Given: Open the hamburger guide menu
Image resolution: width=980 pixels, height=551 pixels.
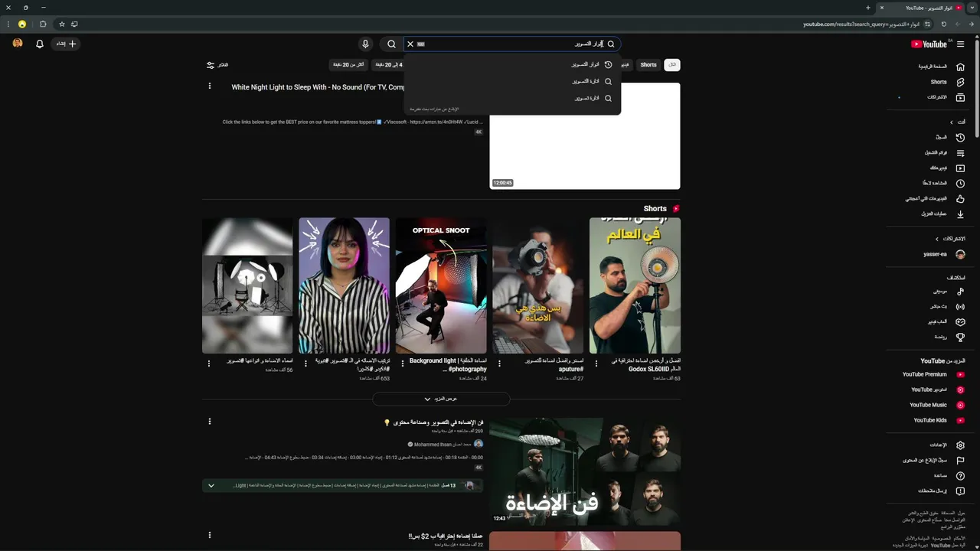Looking at the screenshot, I should (960, 44).
